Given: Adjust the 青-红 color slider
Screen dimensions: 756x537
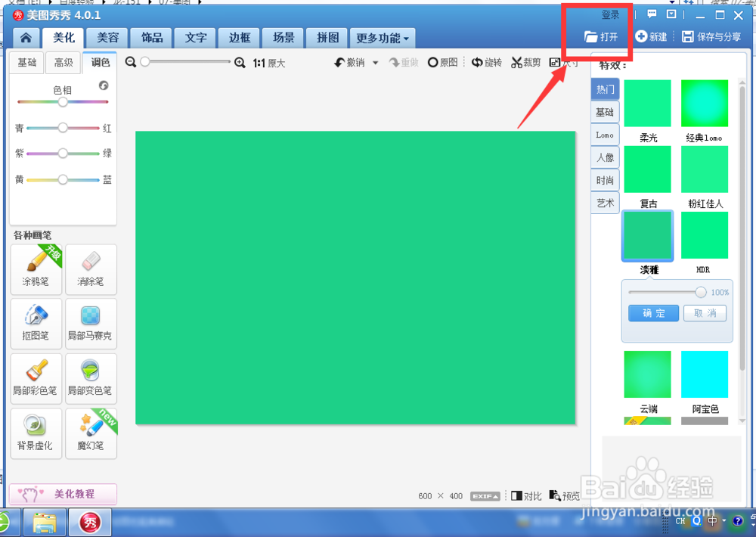Looking at the screenshot, I should coord(63,128).
